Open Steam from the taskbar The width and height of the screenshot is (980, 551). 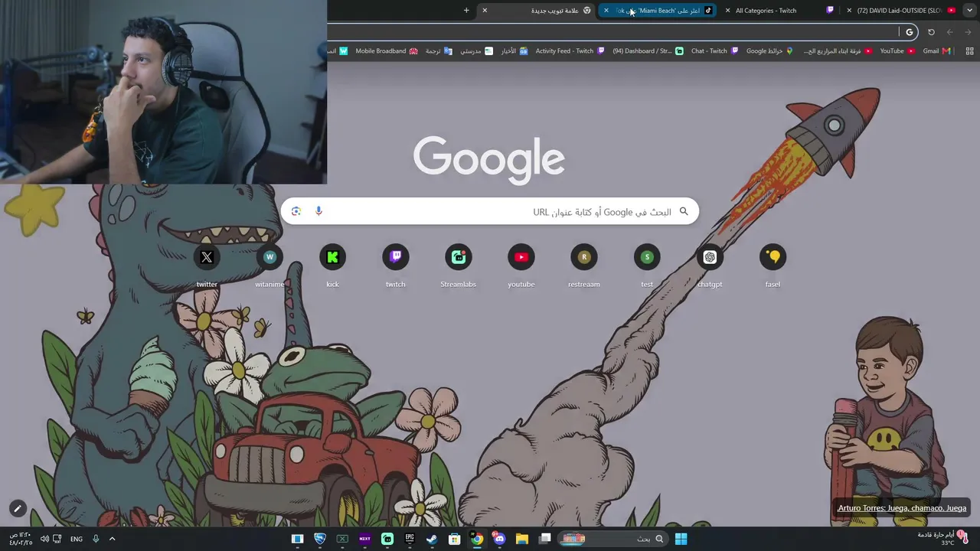coord(432,539)
